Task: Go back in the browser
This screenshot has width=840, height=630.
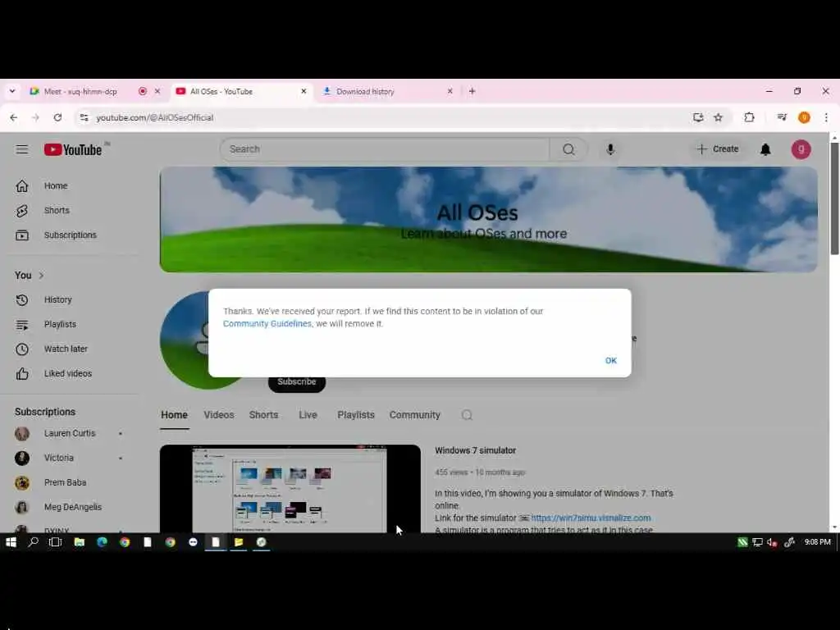Action: pyautogui.click(x=13, y=117)
